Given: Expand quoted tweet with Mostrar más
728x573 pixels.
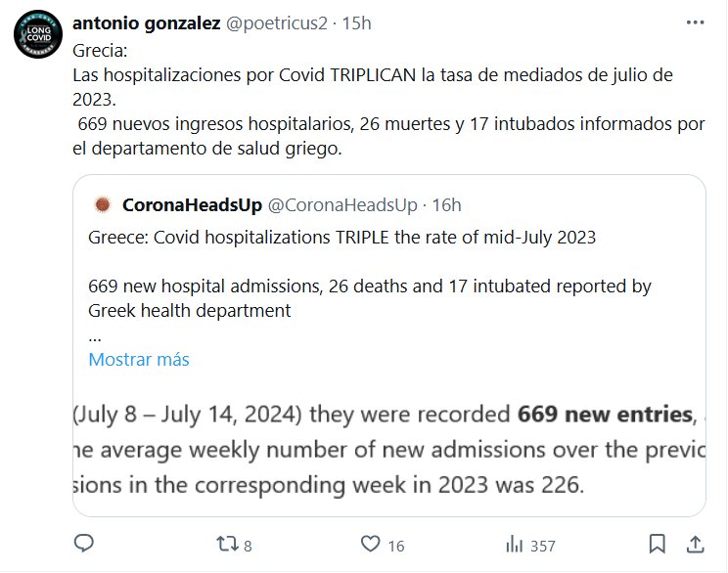Looking at the screenshot, I should [x=138, y=359].
